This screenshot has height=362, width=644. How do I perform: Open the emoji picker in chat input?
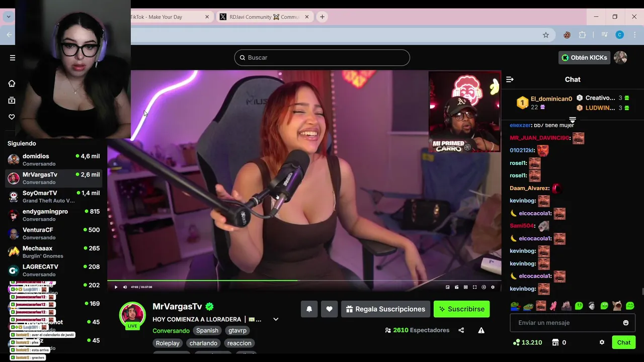pos(626,323)
